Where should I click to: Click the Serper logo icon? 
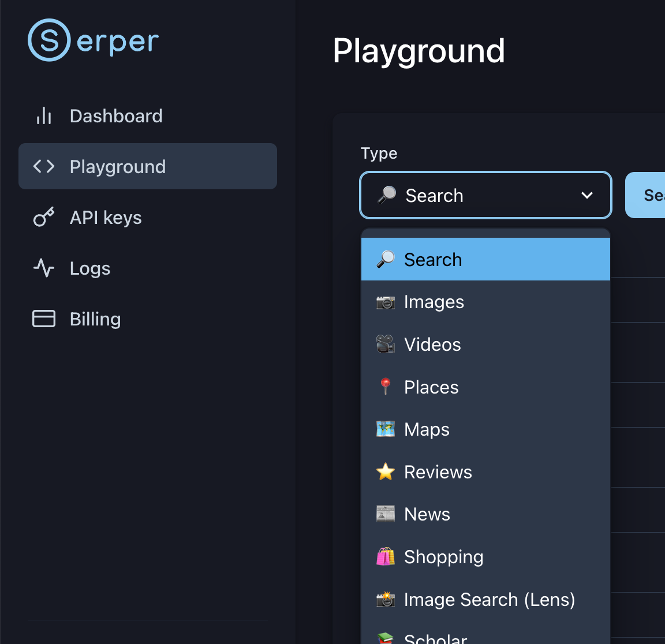(49, 40)
